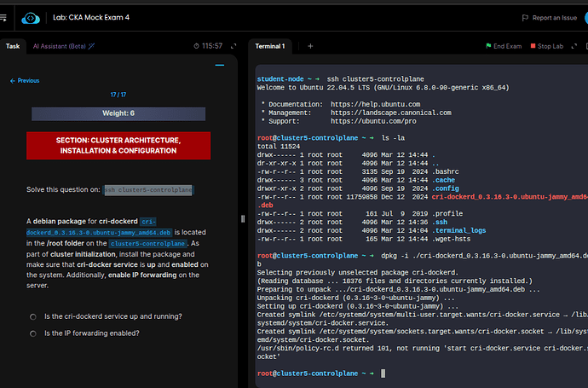588x388 pixels.
Task: Select the Terminal 1 tab
Action: click(x=270, y=46)
